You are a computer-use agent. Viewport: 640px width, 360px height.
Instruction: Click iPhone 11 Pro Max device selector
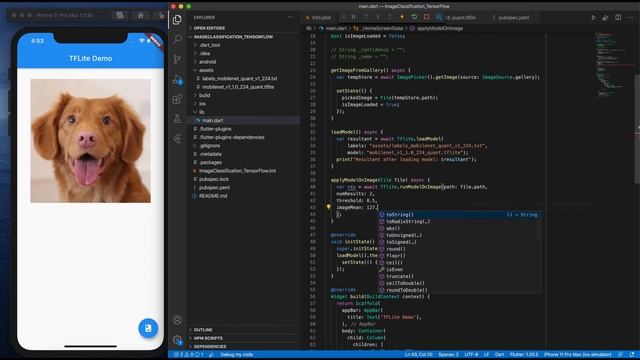[578, 355]
